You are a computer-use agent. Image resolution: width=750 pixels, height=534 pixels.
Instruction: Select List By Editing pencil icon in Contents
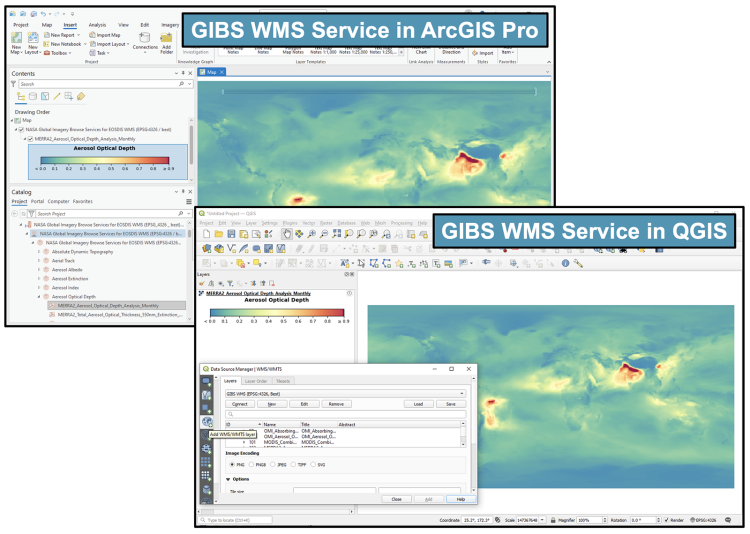click(56, 97)
